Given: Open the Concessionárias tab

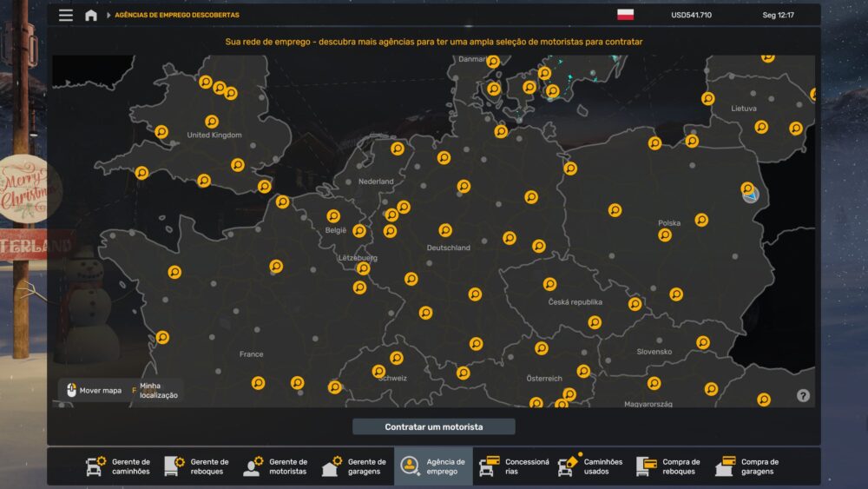Looking at the screenshot, I should click(514, 466).
